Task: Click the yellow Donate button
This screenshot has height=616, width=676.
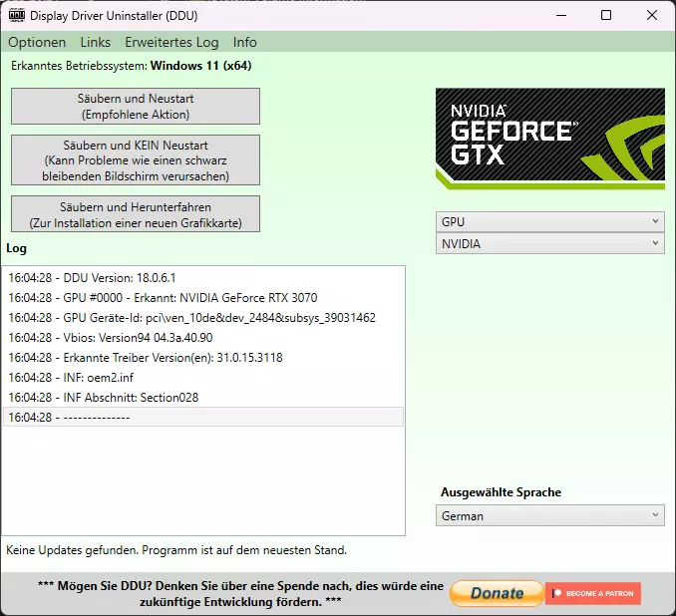Action: (497, 593)
